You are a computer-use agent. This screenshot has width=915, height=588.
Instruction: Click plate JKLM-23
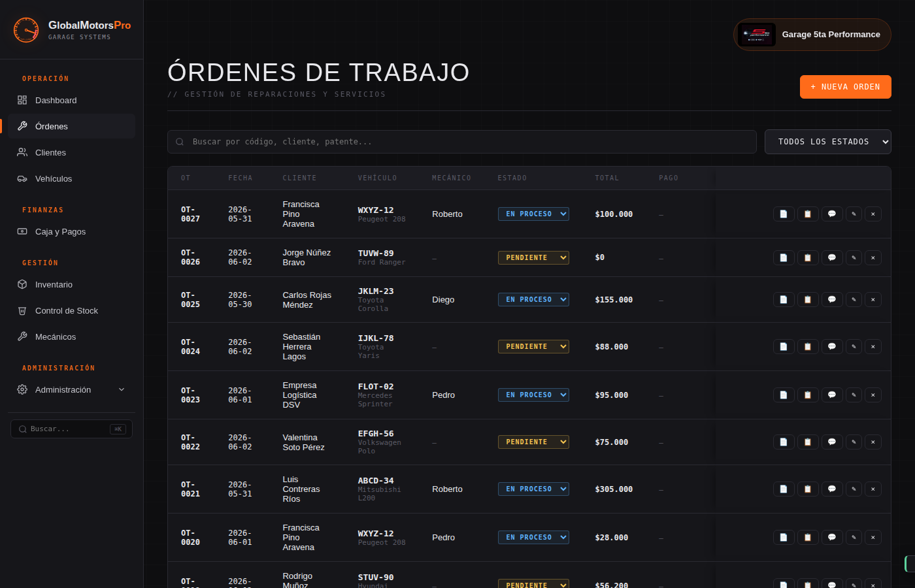[376, 291]
